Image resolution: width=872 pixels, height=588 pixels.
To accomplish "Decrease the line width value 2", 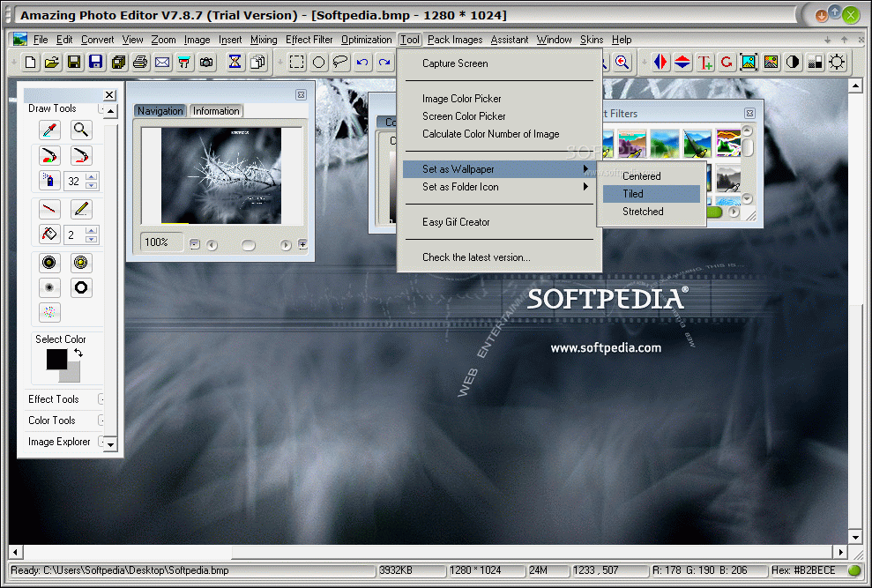I will (x=92, y=239).
